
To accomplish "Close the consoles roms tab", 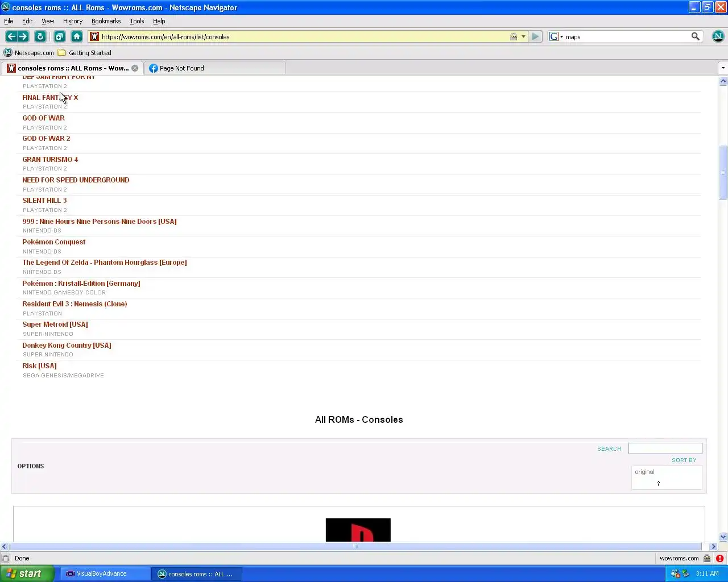I will [135, 68].
